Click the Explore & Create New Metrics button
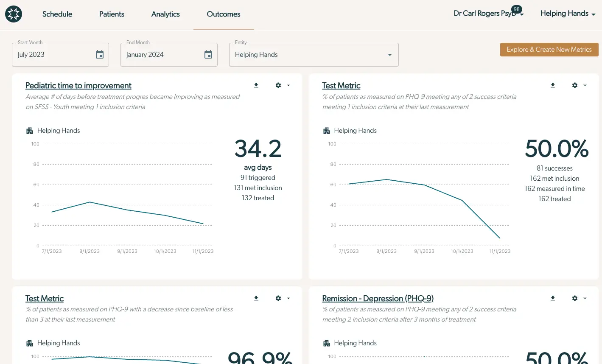 [549, 49]
